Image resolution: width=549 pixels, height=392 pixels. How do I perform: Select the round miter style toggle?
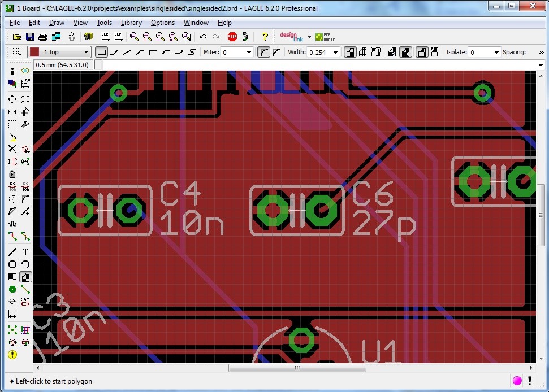(x=263, y=52)
